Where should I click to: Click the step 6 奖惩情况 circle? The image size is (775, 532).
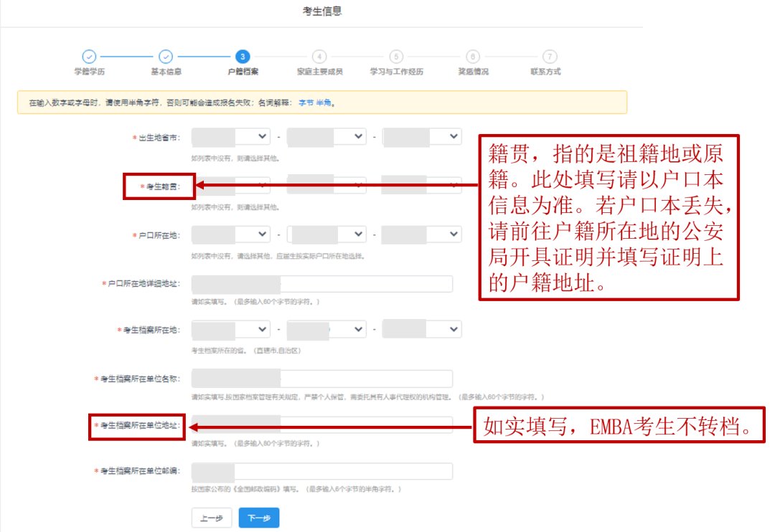pos(472,57)
